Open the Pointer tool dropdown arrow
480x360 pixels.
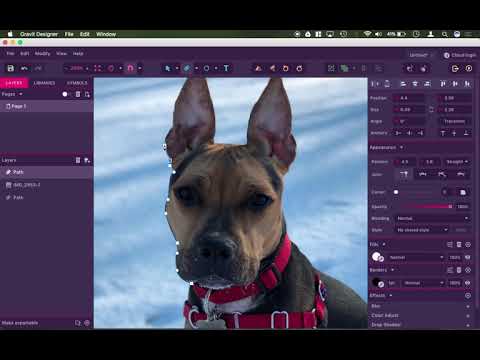177,68
